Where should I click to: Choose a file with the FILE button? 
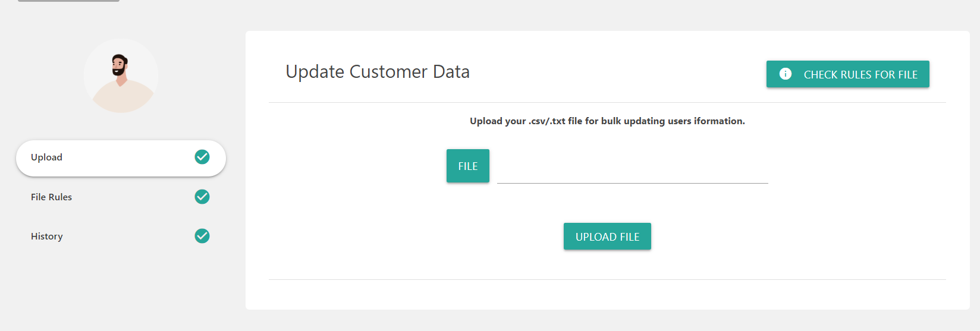468,166
